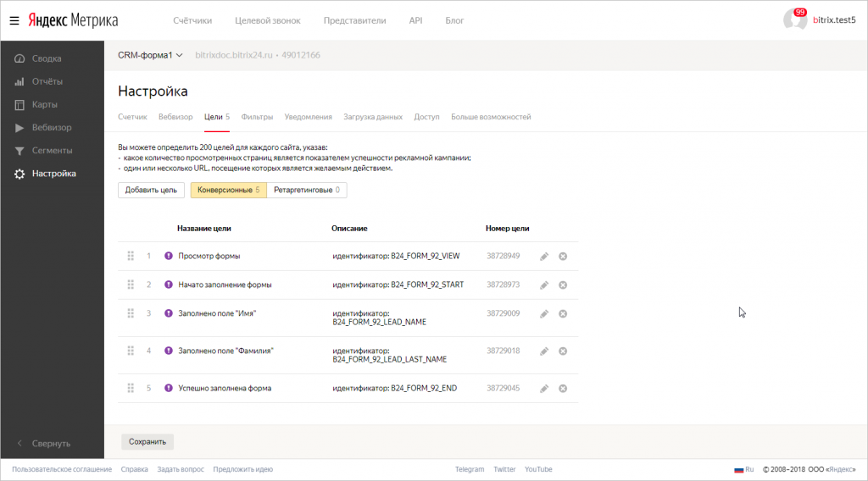Delete the Начато заполнение формы goal
The height and width of the screenshot is (481, 868).
pos(563,285)
